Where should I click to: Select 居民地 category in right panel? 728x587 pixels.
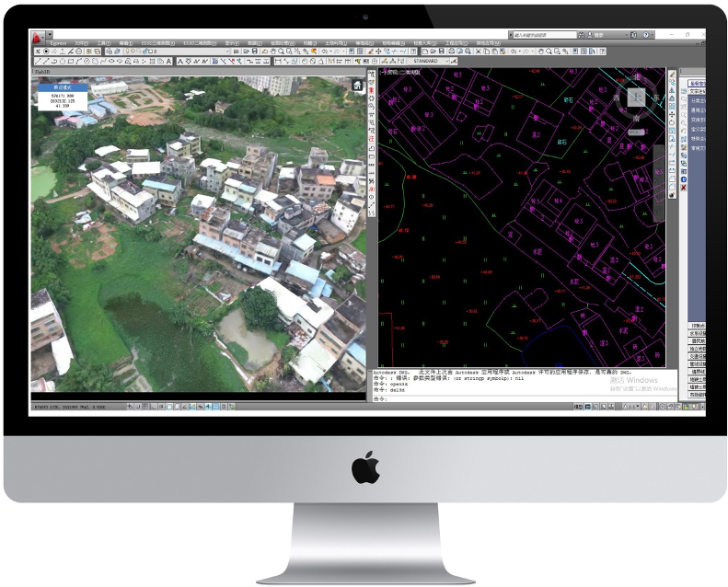[698, 341]
